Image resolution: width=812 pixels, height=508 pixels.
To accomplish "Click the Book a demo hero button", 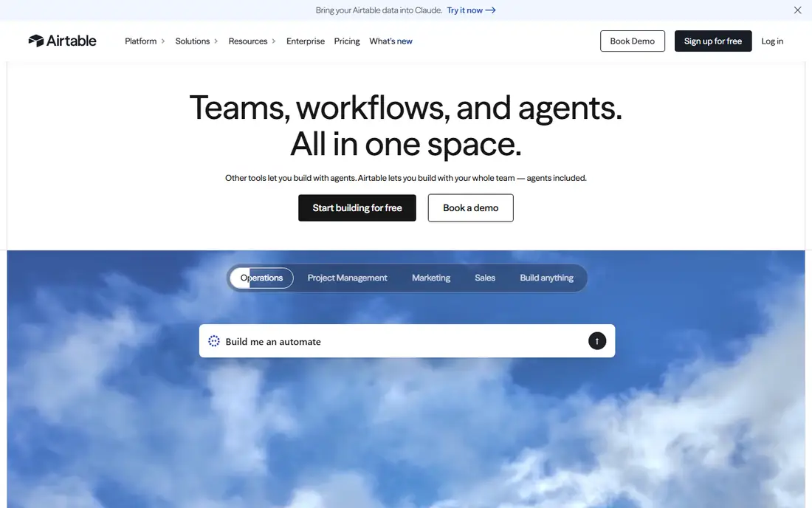I will point(470,207).
